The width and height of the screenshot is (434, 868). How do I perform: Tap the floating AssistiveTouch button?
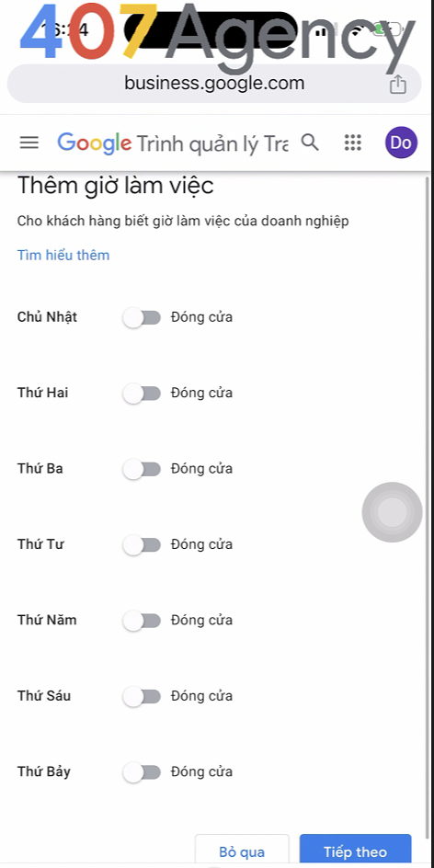coord(392,512)
